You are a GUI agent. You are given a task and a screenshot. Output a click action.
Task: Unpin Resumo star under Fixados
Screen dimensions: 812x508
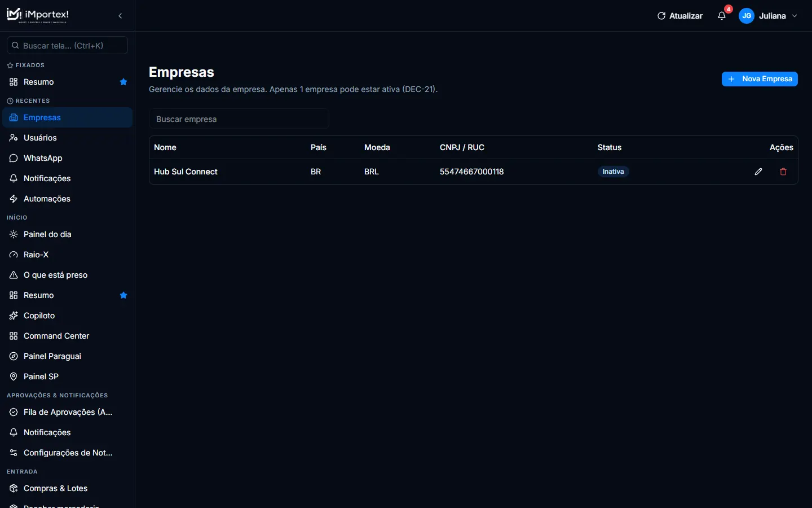(123, 82)
